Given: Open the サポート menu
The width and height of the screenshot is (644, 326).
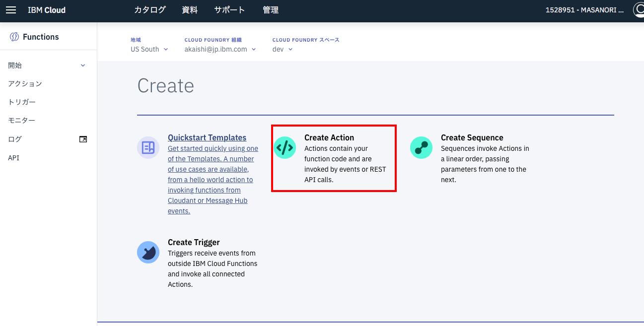Looking at the screenshot, I should (x=229, y=10).
